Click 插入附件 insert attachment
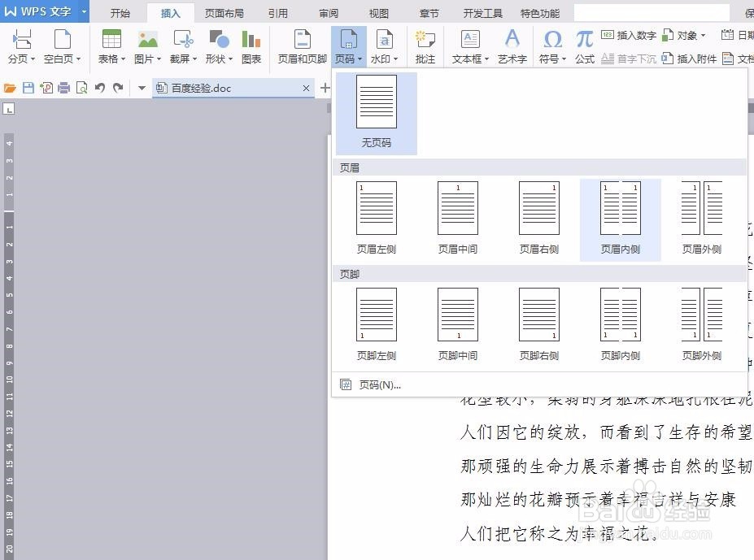This screenshot has height=560, width=754. (x=690, y=59)
